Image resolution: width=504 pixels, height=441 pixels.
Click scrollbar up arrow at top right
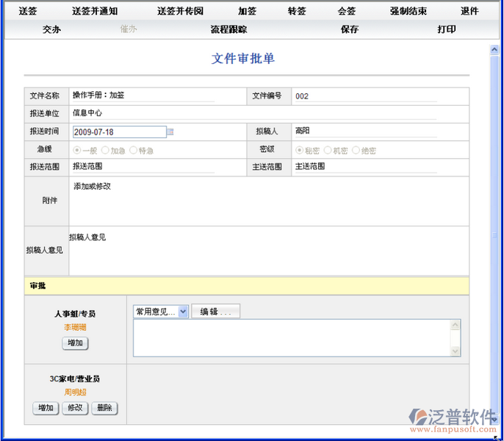494,50
